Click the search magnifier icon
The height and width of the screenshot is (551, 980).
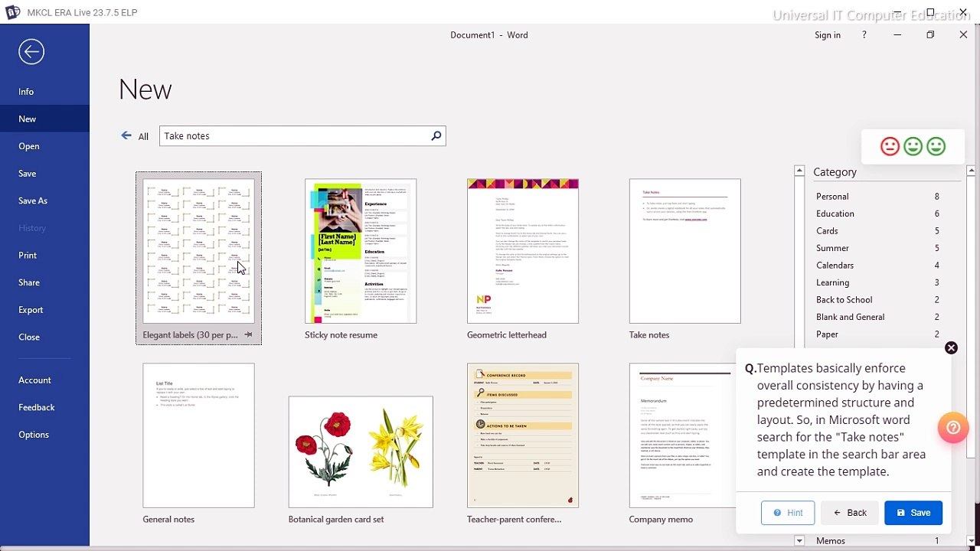(x=436, y=135)
